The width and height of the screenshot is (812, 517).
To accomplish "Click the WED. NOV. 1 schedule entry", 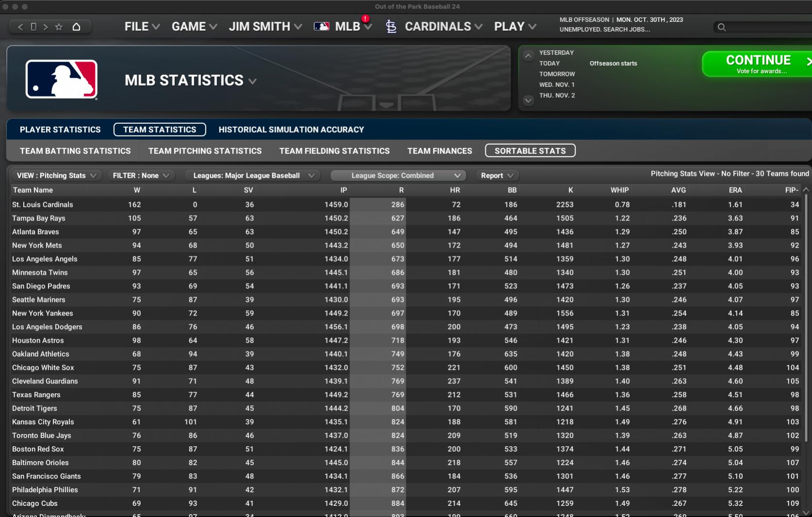I will (557, 85).
